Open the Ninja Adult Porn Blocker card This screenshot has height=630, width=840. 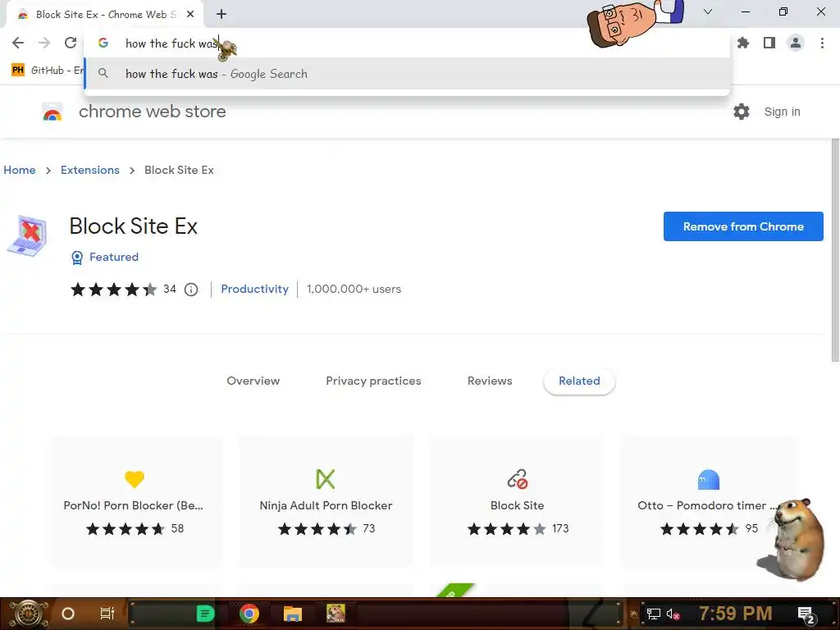pos(326,501)
